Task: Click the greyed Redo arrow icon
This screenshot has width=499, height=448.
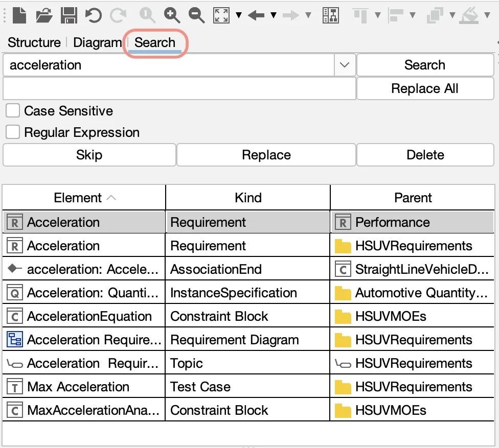Action: (118, 15)
